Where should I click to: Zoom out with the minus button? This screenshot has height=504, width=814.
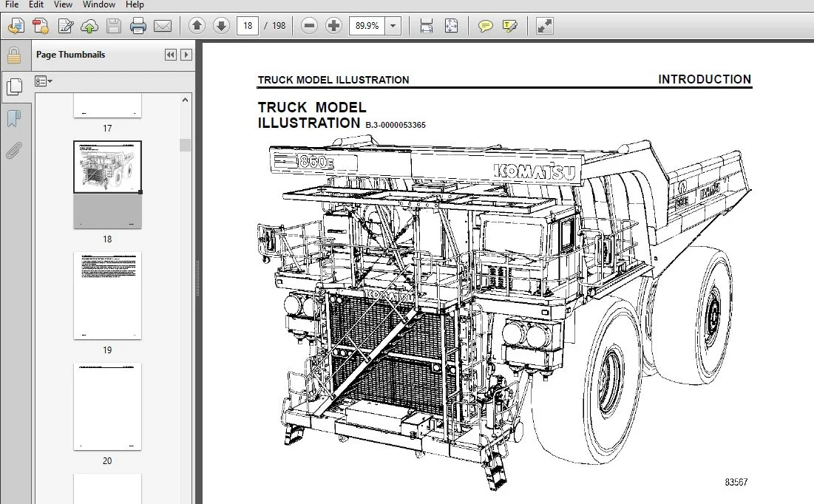[309, 25]
